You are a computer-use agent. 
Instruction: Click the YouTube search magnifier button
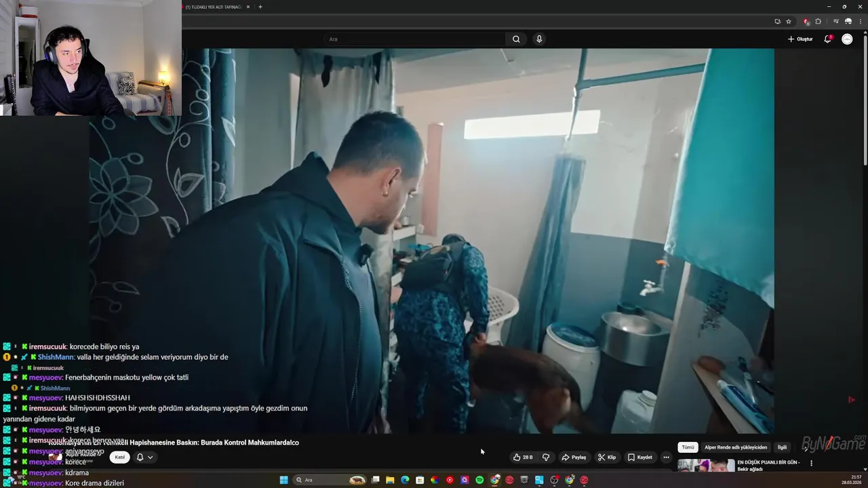click(x=516, y=39)
